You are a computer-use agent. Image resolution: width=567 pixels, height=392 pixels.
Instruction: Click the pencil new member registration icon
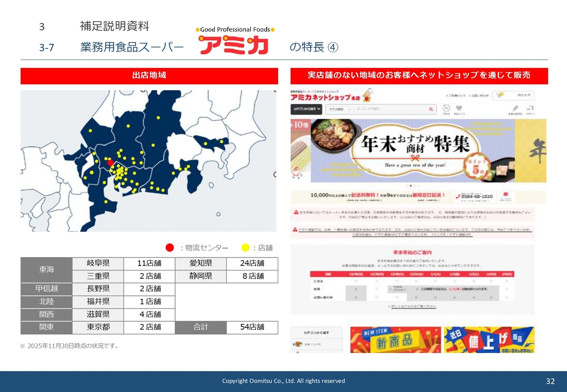coord(515,108)
